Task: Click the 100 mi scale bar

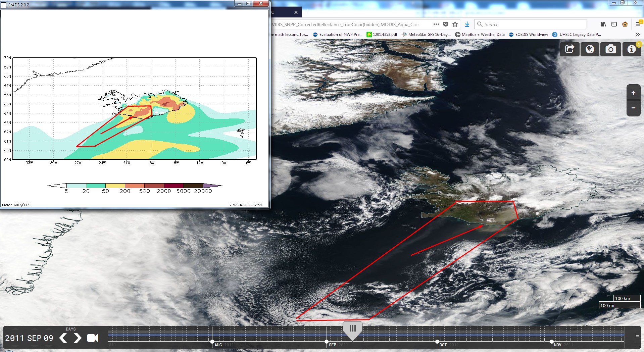Action: [x=620, y=305]
